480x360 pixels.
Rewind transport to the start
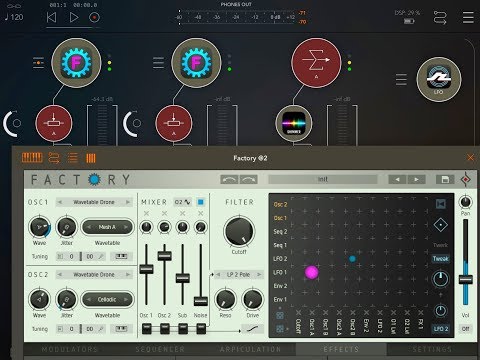pos(51,17)
